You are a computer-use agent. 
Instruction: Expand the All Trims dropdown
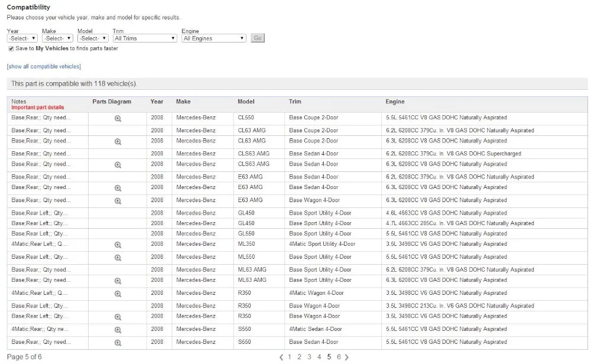tap(145, 38)
